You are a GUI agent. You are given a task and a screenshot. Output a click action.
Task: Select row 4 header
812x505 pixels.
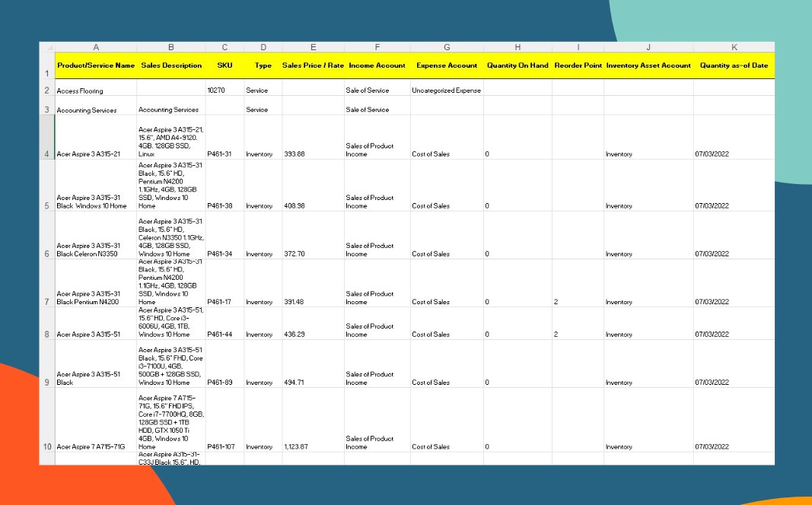pos(47,137)
